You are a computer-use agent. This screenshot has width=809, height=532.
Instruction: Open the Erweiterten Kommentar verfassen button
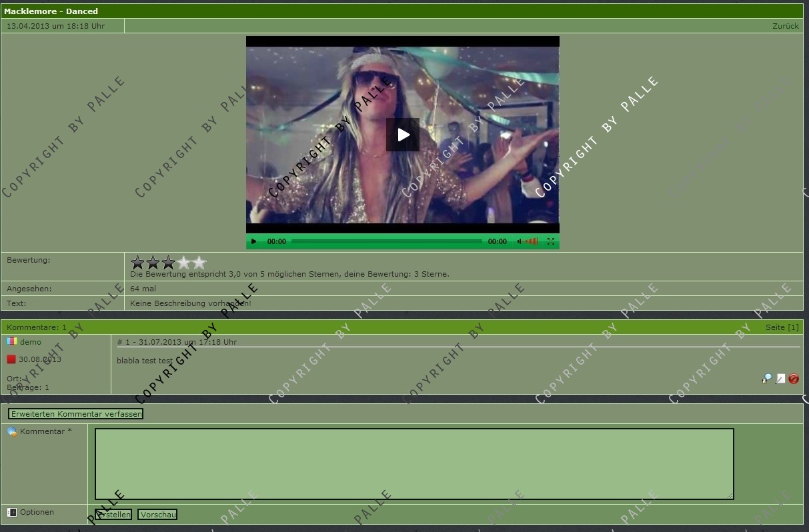point(76,414)
